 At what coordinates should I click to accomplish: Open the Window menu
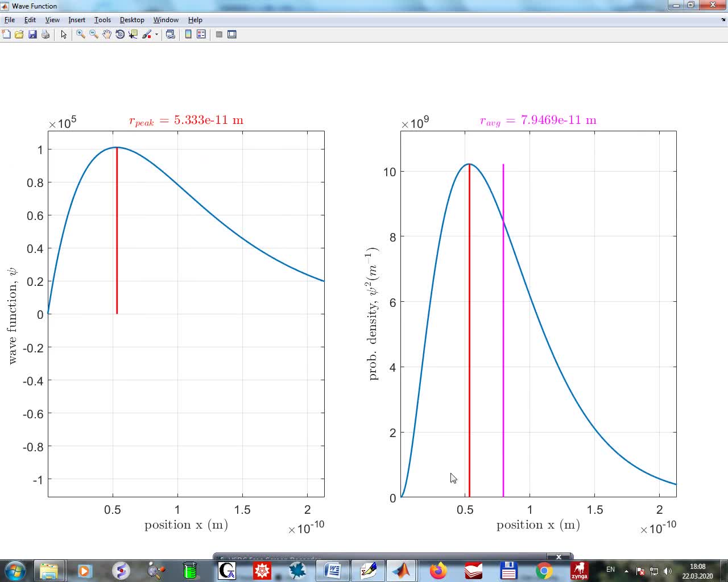coord(166,19)
